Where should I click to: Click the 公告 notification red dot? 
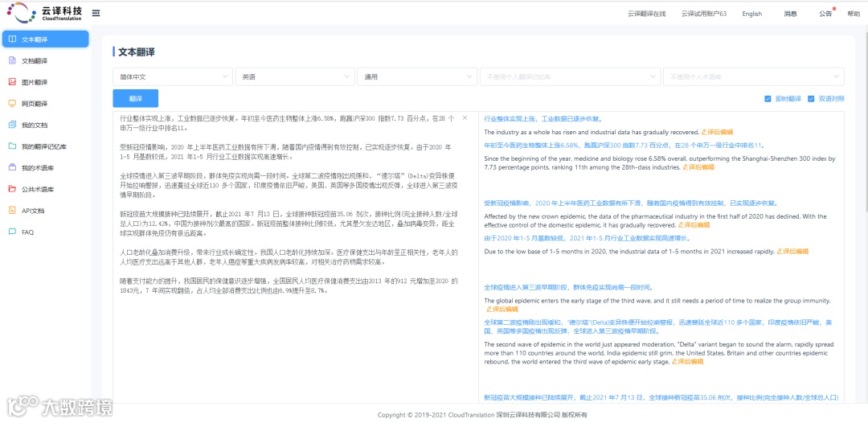coord(834,9)
